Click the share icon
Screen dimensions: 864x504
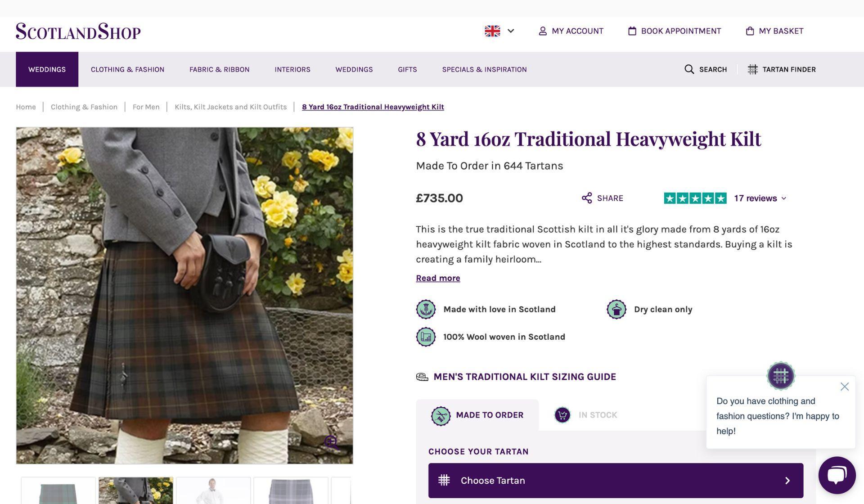pyautogui.click(x=586, y=198)
